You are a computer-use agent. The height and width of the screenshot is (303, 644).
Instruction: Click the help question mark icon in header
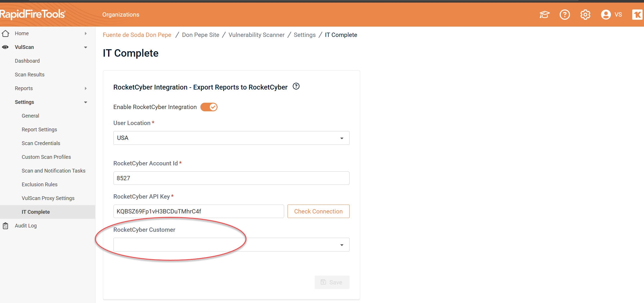[565, 15]
